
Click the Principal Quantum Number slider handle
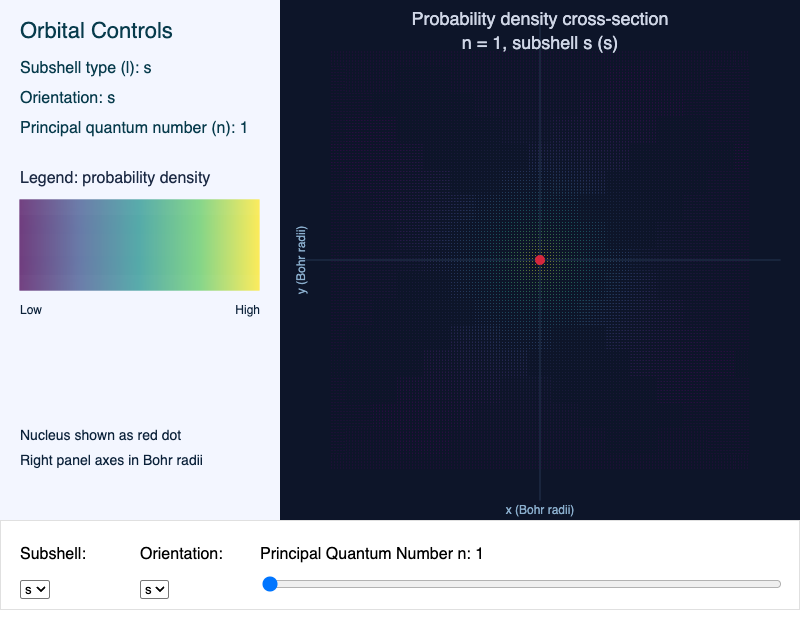pyautogui.click(x=269, y=583)
